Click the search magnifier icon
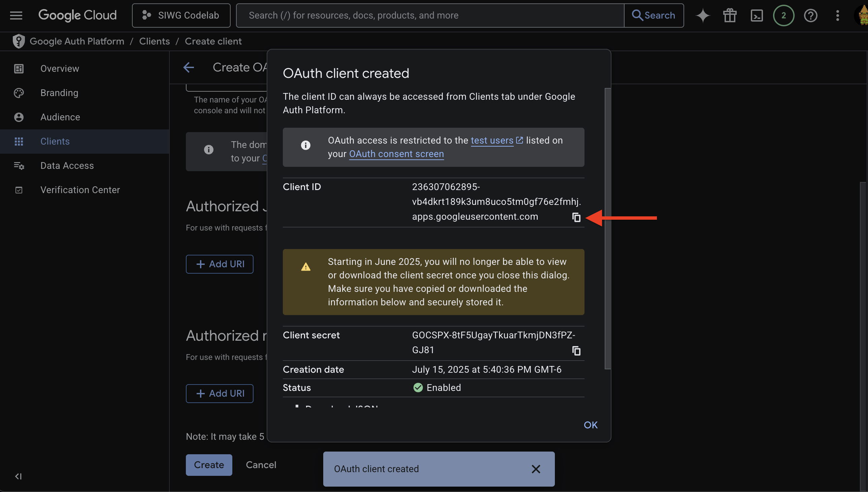Image resolution: width=868 pixels, height=492 pixels. 637,15
